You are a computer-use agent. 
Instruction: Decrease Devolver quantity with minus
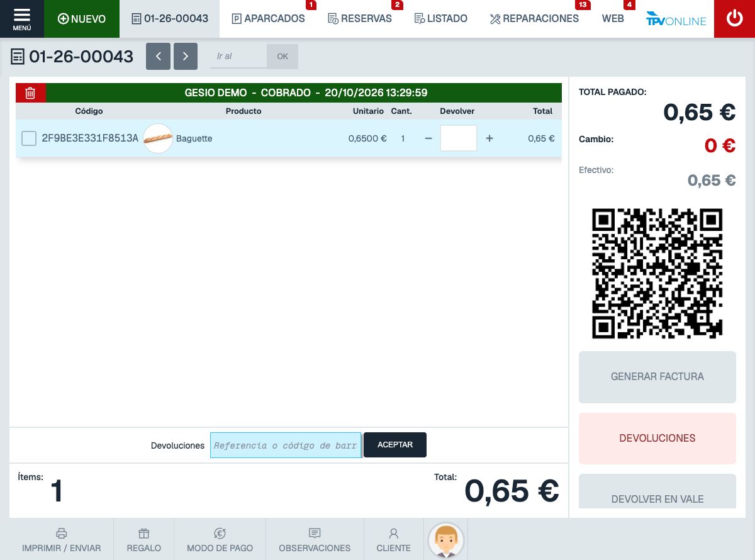point(428,138)
